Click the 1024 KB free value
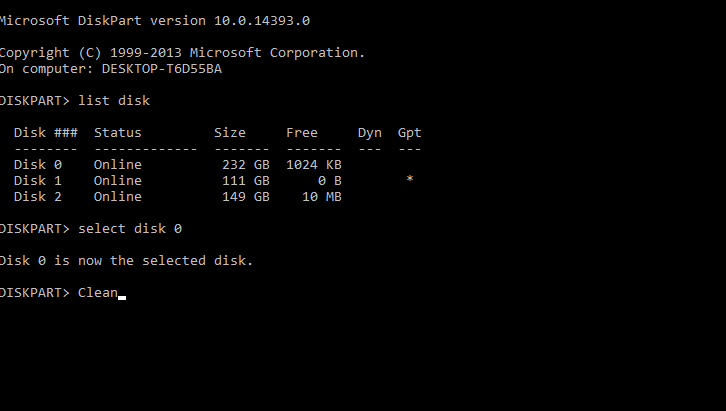The height and width of the screenshot is (411, 726). tap(313, 165)
